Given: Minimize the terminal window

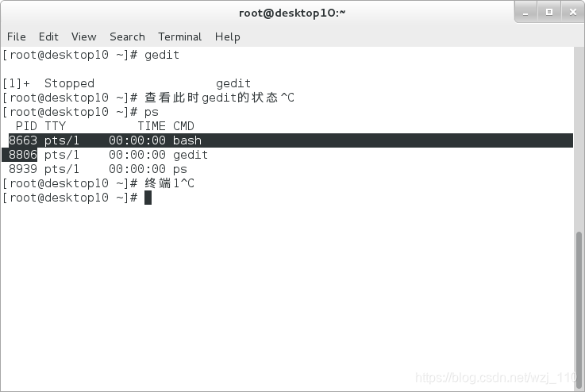Looking at the screenshot, I should pos(525,13).
